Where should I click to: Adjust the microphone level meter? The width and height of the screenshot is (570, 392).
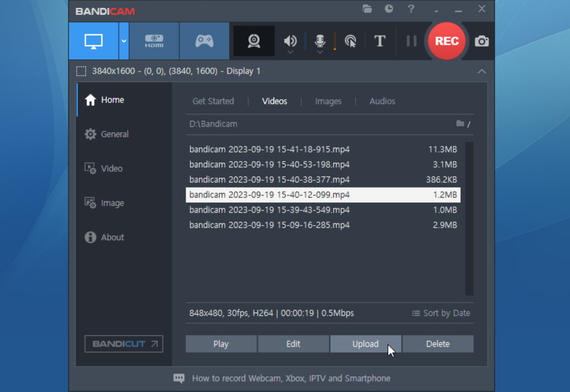tap(334, 41)
